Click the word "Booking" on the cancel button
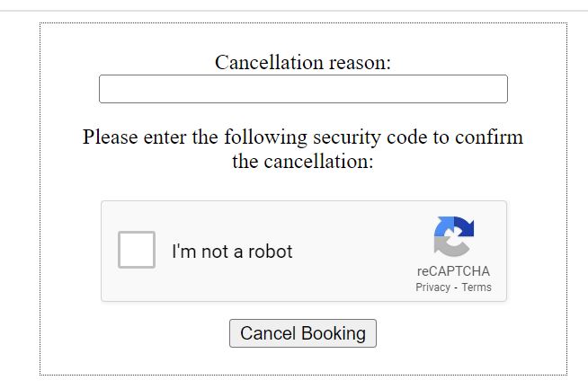Screen dimensions: 588x389 click(x=334, y=333)
